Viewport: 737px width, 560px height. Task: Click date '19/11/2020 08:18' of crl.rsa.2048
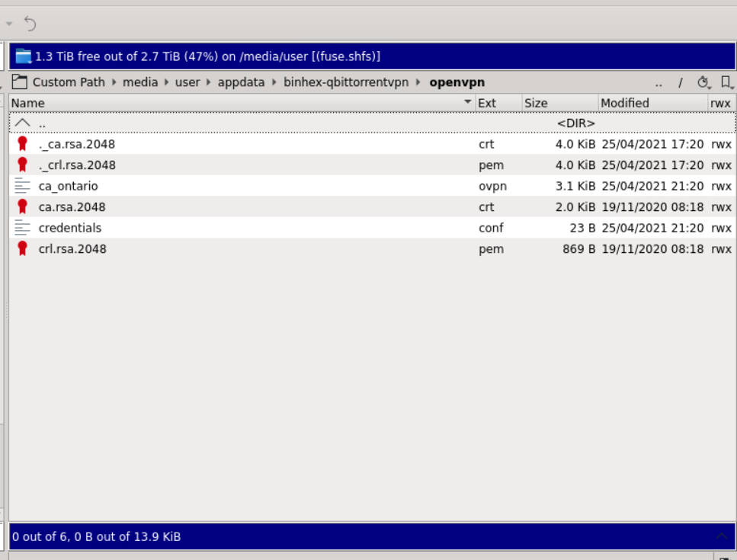click(653, 248)
